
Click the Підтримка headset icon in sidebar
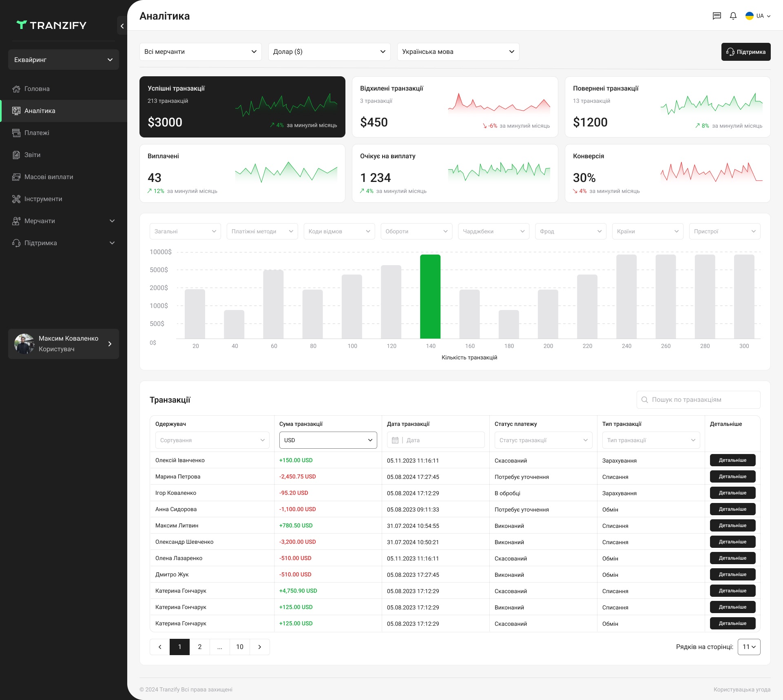coord(16,243)
